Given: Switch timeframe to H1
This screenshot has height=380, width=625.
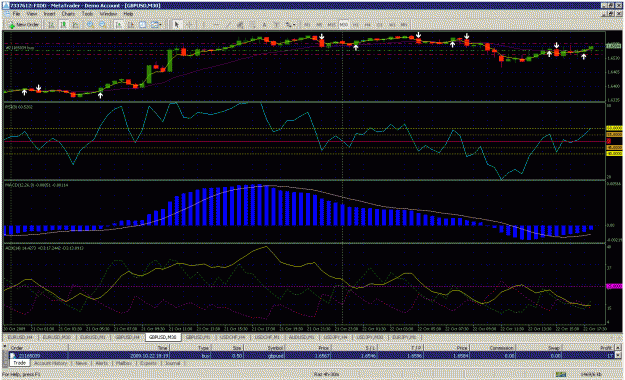Looking at the screenshot, I should coord(356,25).
